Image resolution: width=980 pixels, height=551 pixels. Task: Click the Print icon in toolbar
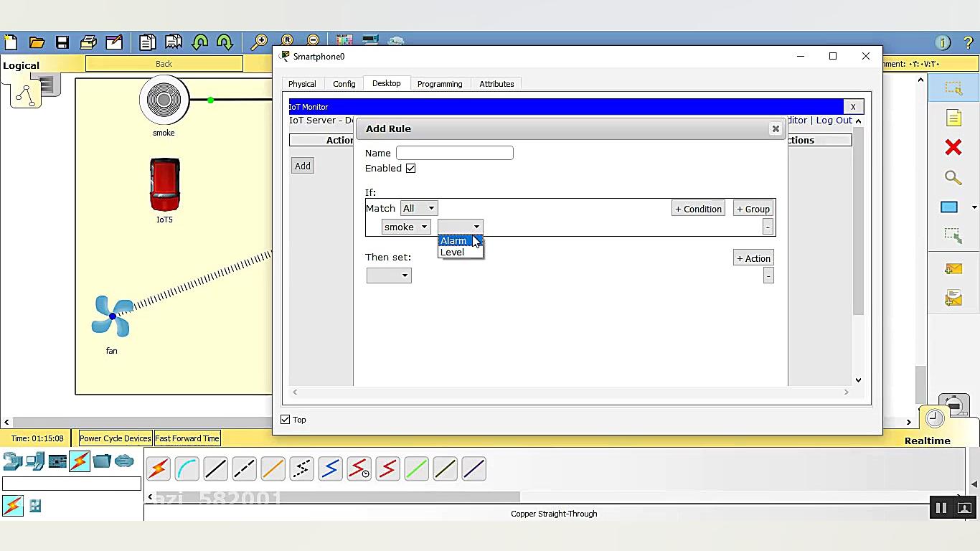pos(88,42)
